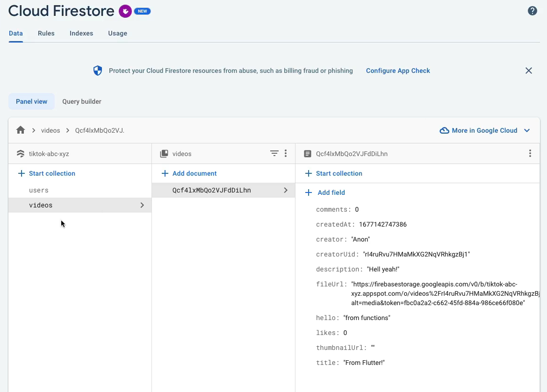Open the filter icon in videos column
This screenshot has width=547, height=392.
click(x=274, y=153)
